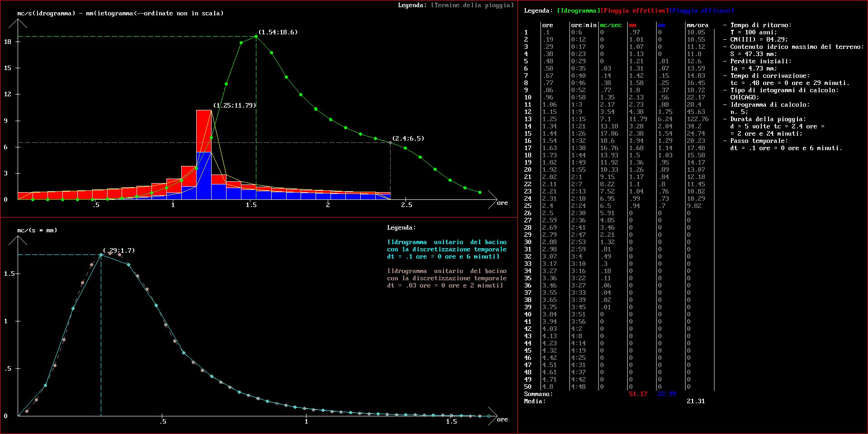Image resolution: width=868 pixels, height=434 pixels.
Task: Click the rain end point labeled (2.4;6.5)
Action: [x=390, y=143]
